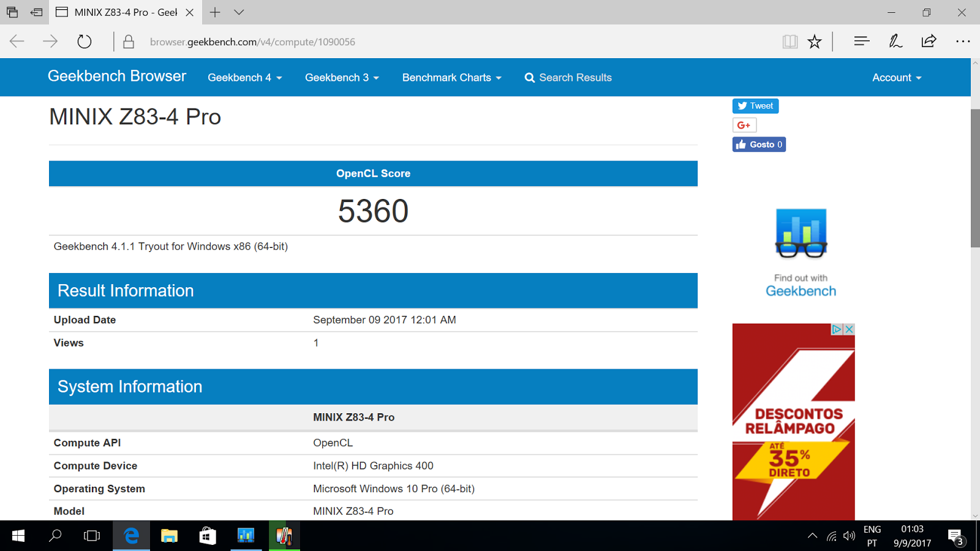Open volume speaker tray icon

849,536
